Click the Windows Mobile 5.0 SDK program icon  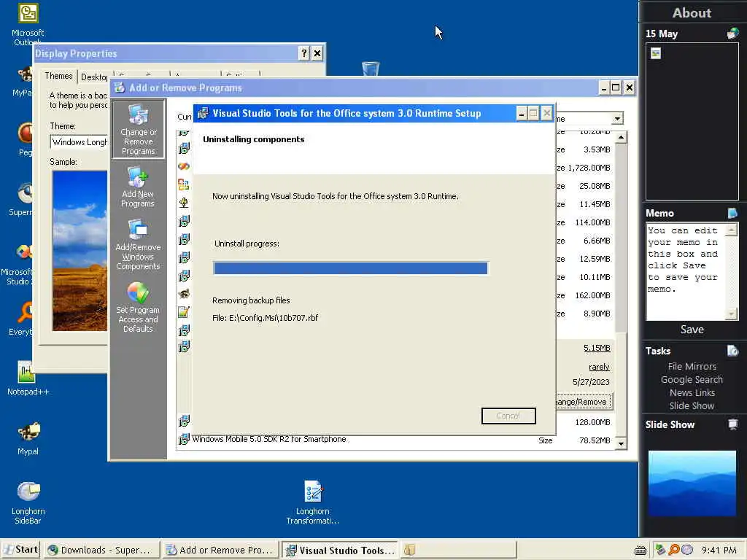pyautogui.click(x=184, y=440)
